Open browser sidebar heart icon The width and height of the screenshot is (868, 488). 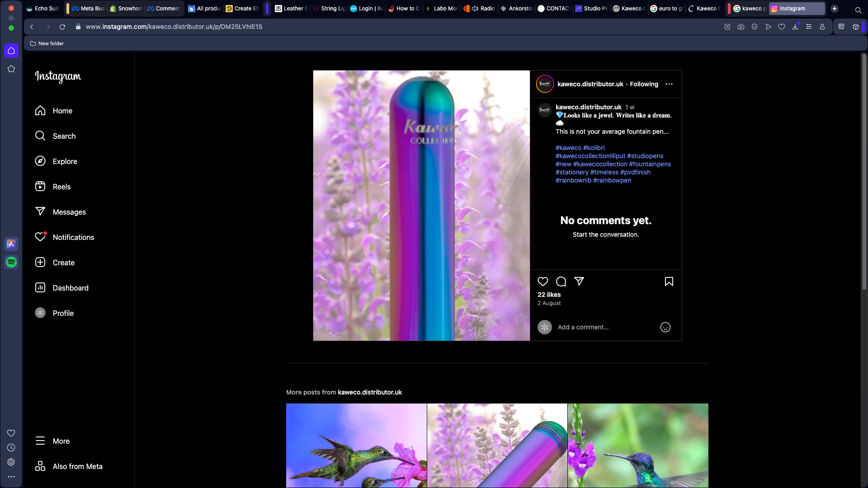[x=11, y=433]
